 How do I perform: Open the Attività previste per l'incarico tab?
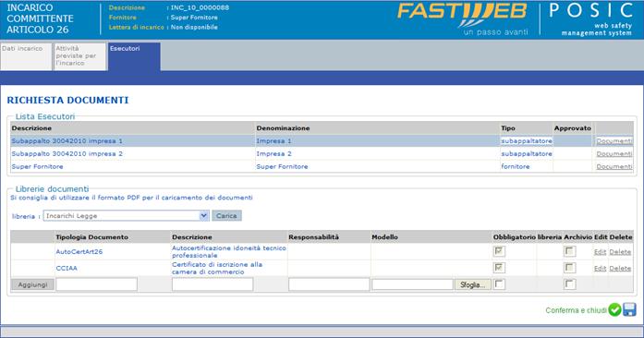pyautogui.click(x=79, y=56)
